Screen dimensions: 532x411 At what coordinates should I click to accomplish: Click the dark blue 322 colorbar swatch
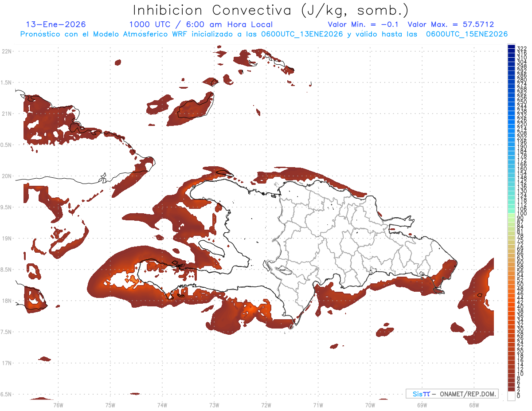pyautogui.click(x=511, y=47)
